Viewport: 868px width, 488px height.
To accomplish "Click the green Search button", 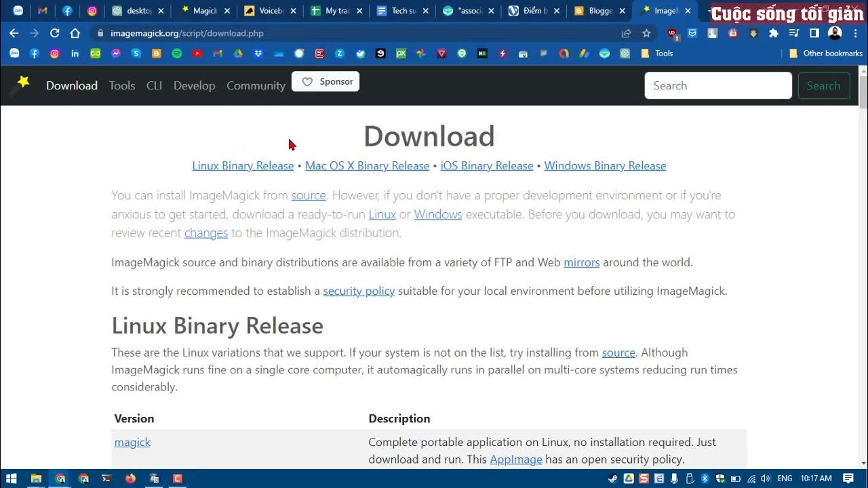I will (824, 85).
